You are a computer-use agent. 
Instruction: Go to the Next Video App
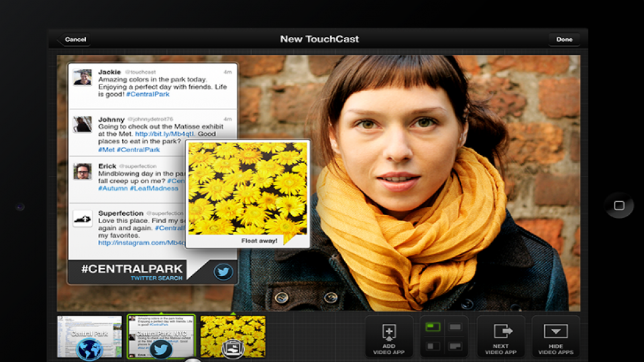(x=500, y=337)
